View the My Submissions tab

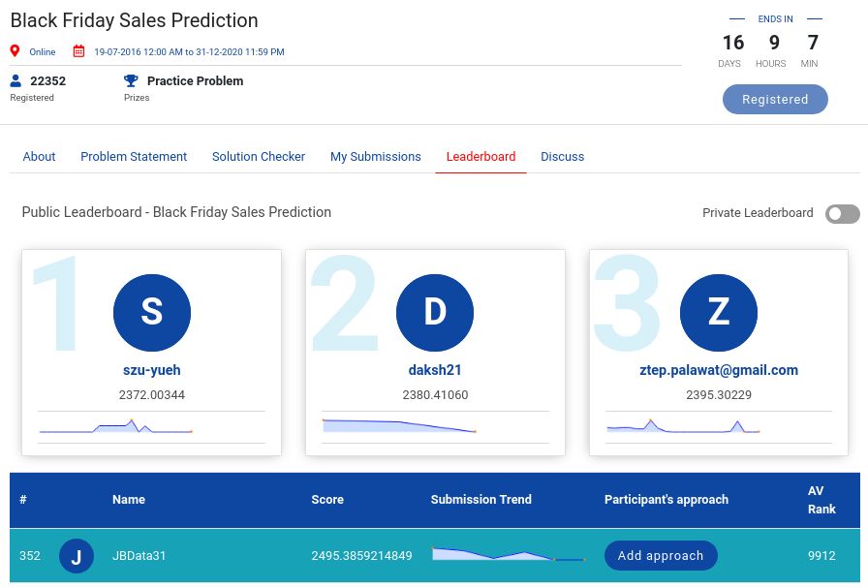(x=376, y=156)
